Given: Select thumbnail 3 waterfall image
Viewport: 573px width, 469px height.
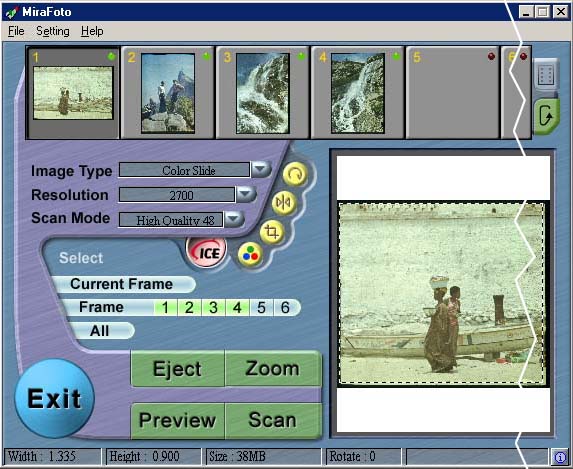Looking at the screenshot, I should 263,93.
